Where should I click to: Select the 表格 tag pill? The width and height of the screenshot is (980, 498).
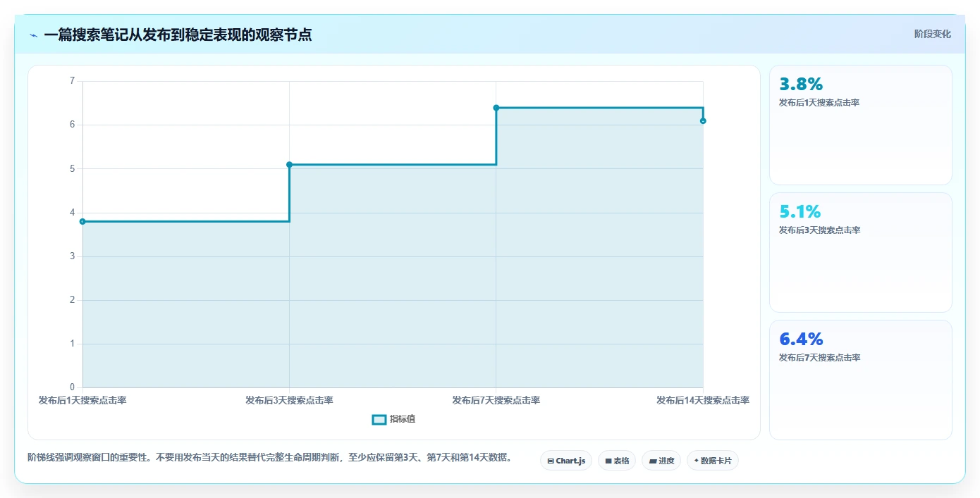[617, 461]
